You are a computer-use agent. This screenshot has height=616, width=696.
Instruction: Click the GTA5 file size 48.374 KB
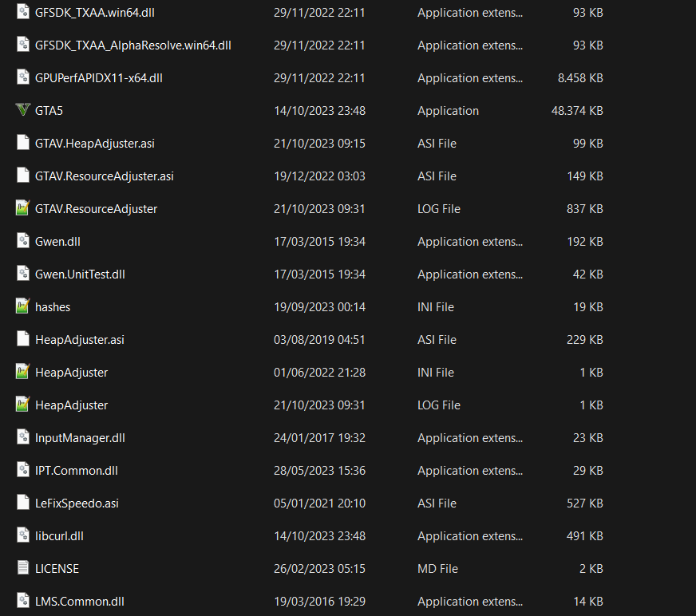coord(576,111)
